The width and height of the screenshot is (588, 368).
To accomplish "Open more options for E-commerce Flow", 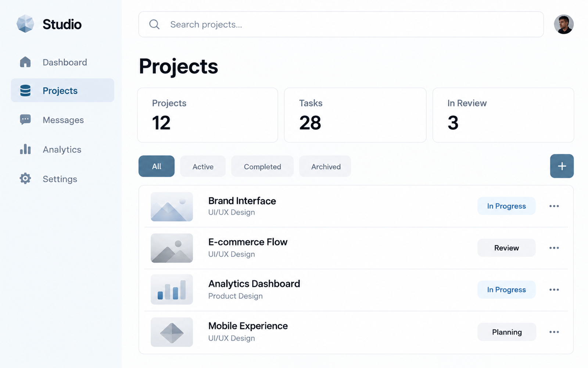I will pyautogui.click(x=554, y=248).
